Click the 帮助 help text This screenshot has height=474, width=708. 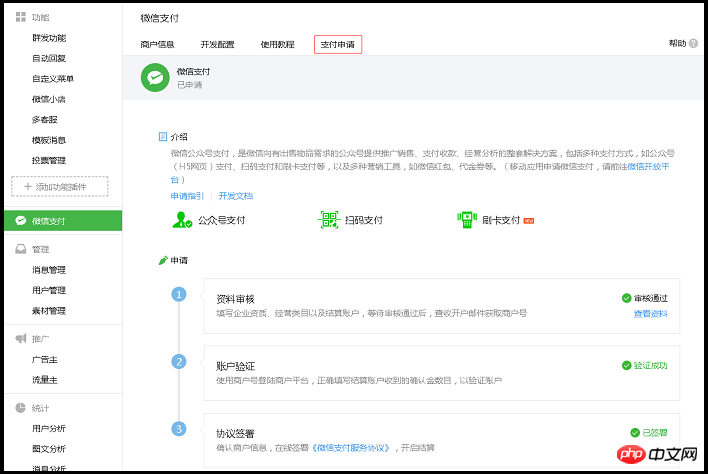point(677,43)
